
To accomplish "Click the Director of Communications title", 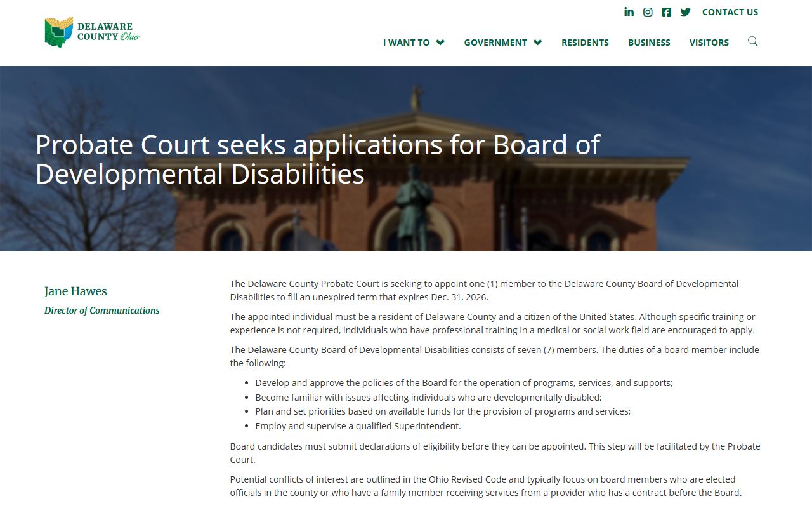I will pos(102,311).
